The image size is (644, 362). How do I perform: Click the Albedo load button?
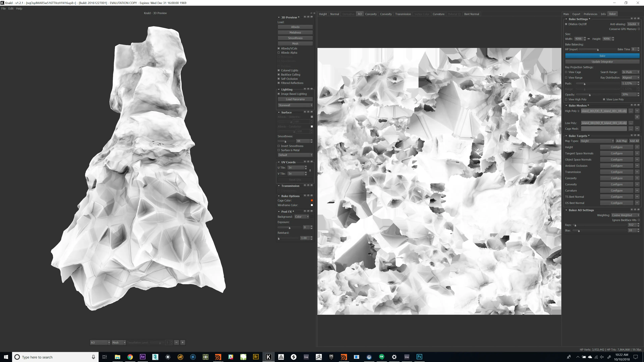[x=295, y=27]
